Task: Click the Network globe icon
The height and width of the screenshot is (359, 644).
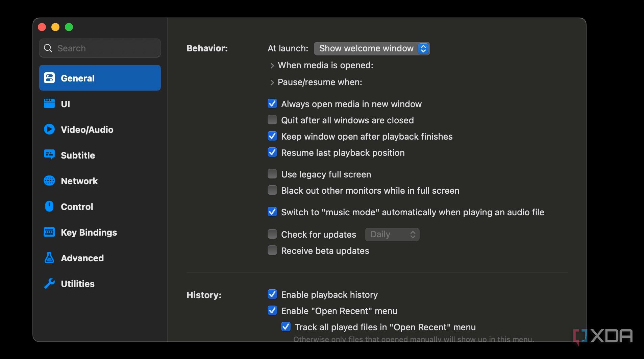Action: [x=49, y=181]
